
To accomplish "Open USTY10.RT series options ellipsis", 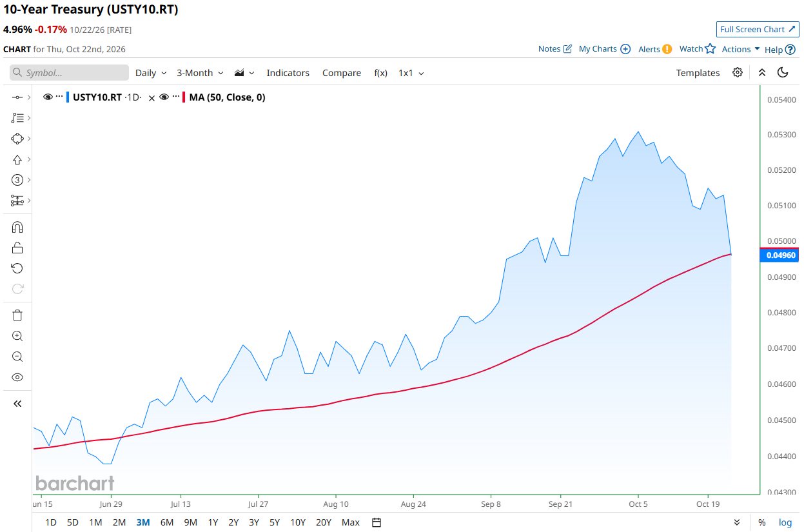I will pos(59,97).
